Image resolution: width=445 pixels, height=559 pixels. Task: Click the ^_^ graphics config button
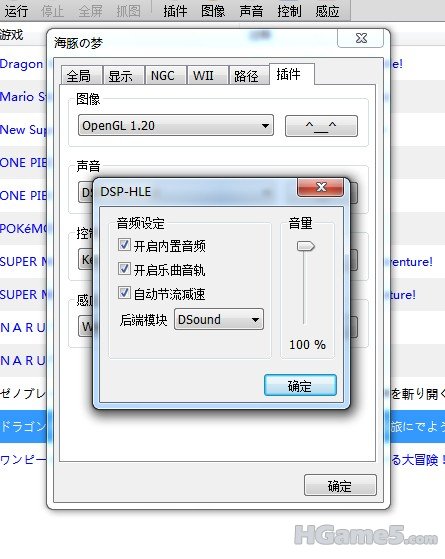point(321,126)
